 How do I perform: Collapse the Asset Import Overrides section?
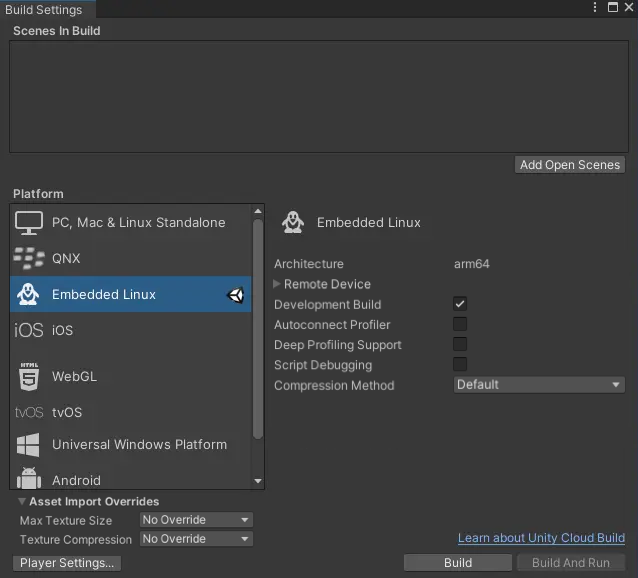pos(22,502)
